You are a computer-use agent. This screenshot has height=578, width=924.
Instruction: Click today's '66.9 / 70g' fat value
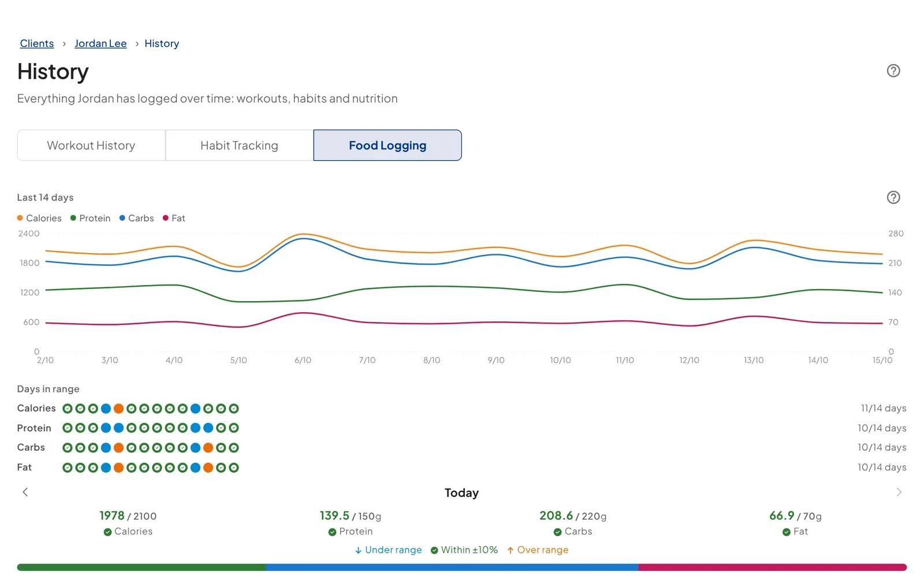[x=795, y=516]
